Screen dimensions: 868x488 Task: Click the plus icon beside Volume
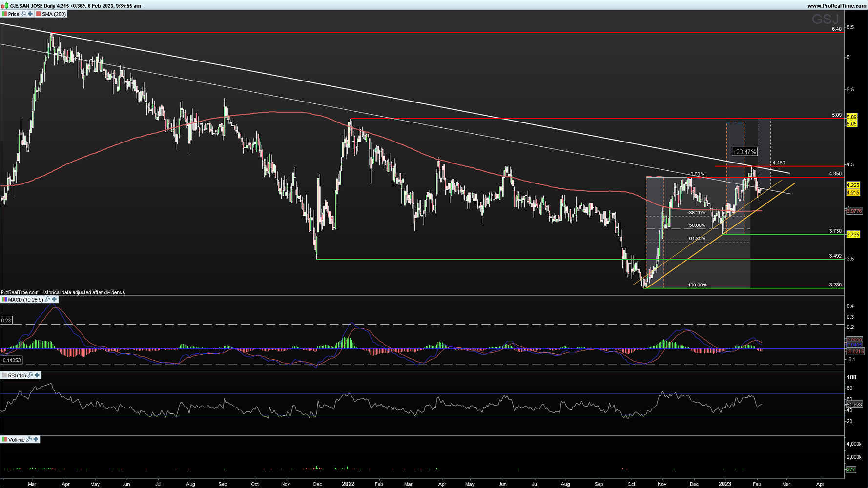[x=36, y=440]
